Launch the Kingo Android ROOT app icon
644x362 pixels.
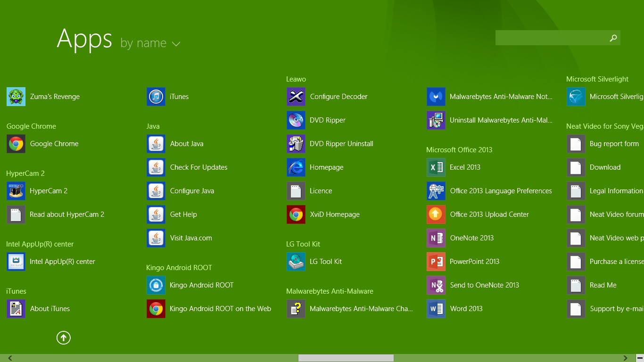click(156, 285)
